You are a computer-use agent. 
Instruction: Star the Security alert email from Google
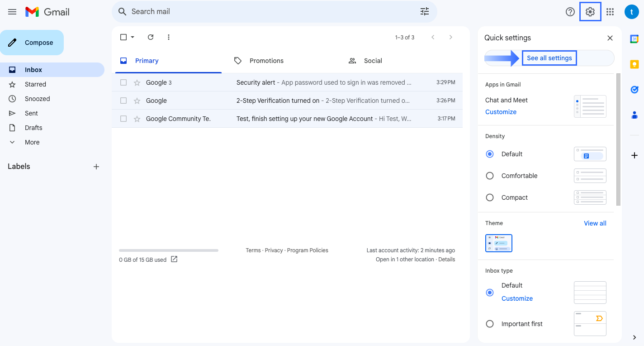tap(137, 82)
